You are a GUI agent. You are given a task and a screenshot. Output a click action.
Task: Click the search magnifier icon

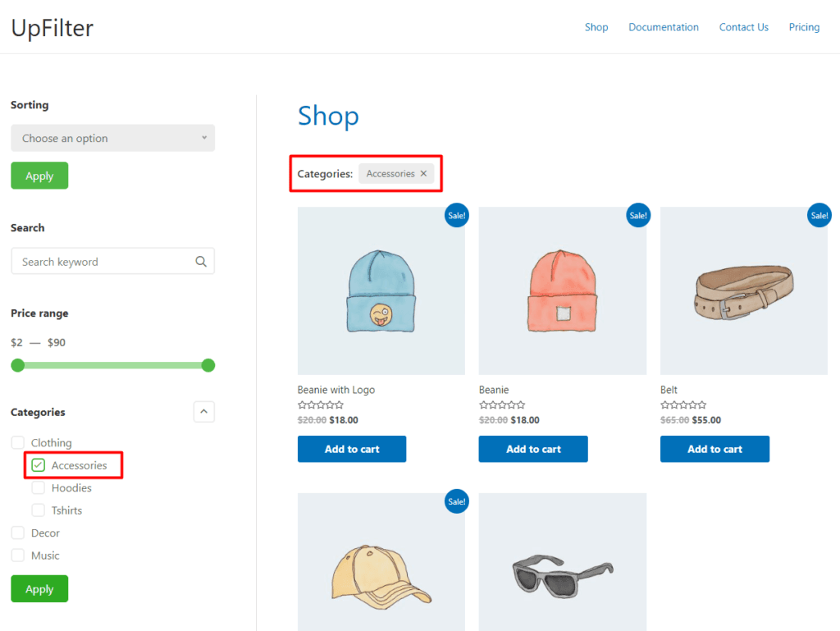coord(201,262)
